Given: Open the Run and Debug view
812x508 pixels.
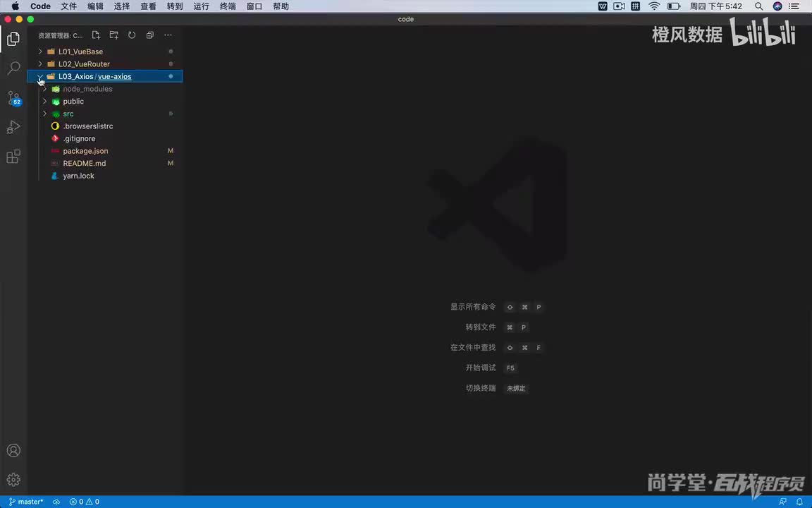Looking at the screenshot, I should point(13,127).
